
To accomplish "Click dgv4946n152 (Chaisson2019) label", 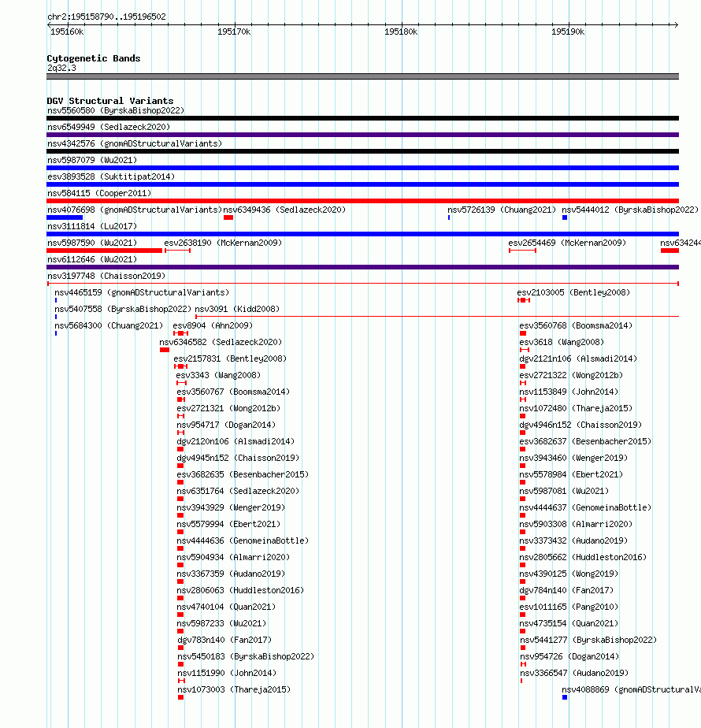I will point(580,425).
